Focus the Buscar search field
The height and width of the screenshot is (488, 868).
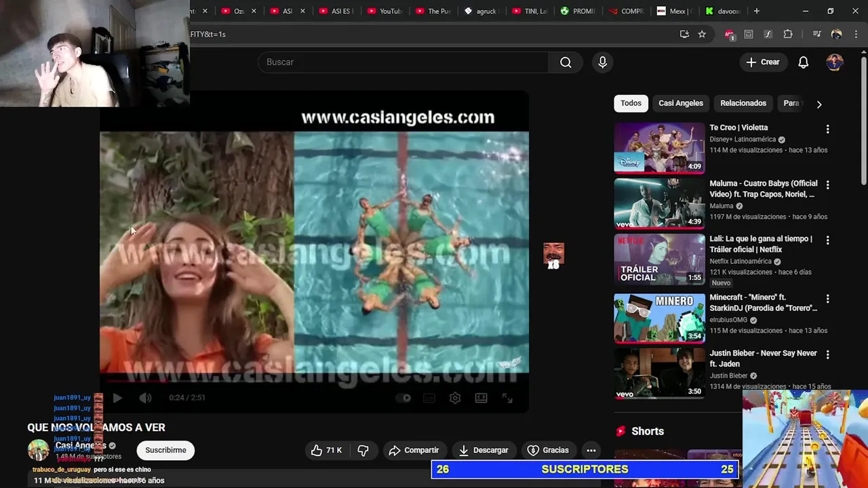[403, 62]
